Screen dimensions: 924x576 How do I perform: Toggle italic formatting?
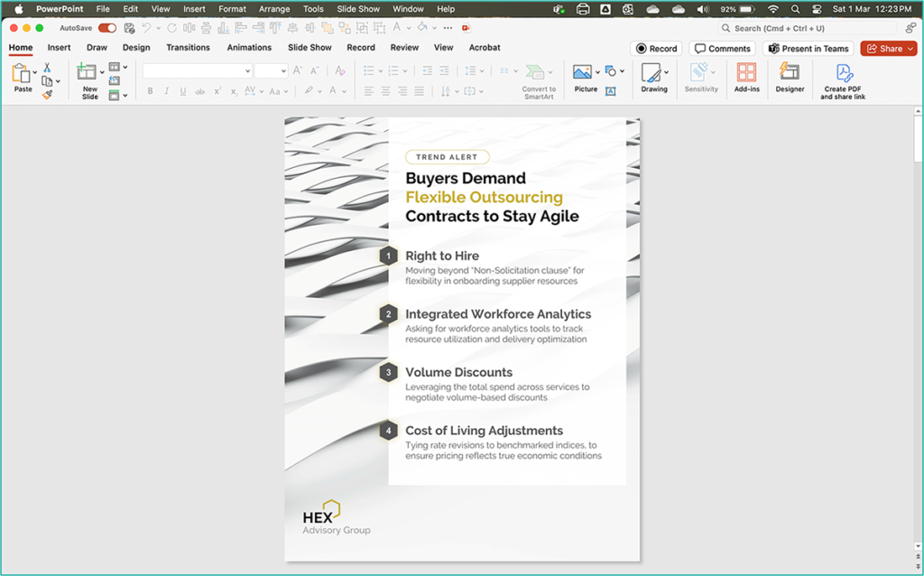click(x=166, y=90)
